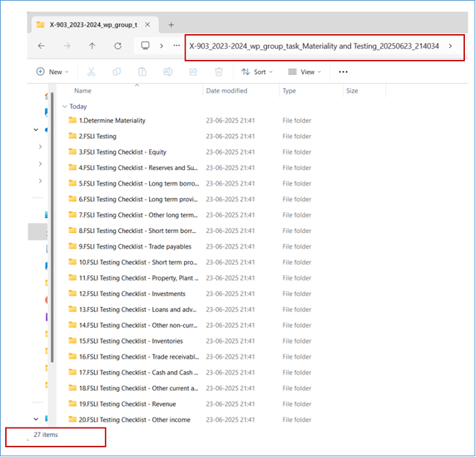476x457 pixels.
Task: Open the New item dropdown
Action: [52, 72]
